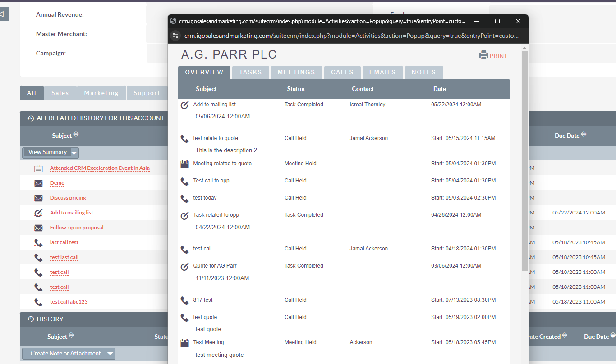The height and width of the screenshot is (364, 616).
Task: Open the Tasks tab in popup
Action: click(x=251, y=73)
